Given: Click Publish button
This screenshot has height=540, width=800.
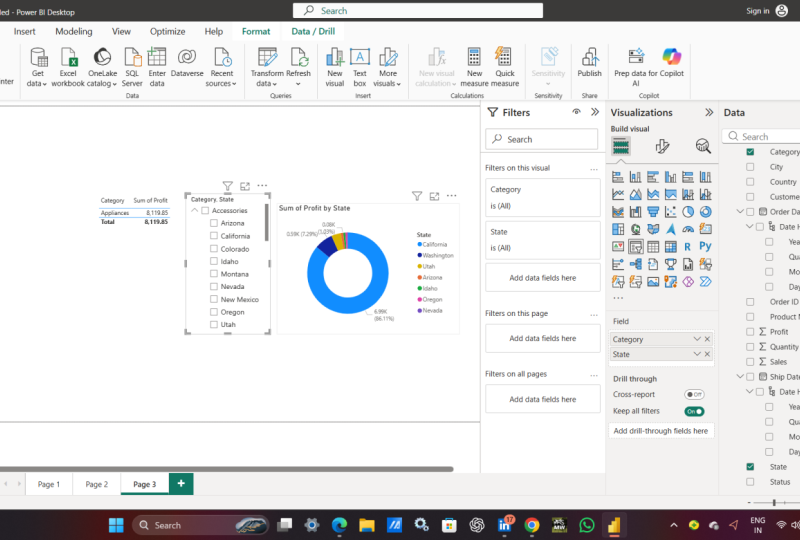Looking at the screenshot, I should pyautogui.click(x=589, y=62).
